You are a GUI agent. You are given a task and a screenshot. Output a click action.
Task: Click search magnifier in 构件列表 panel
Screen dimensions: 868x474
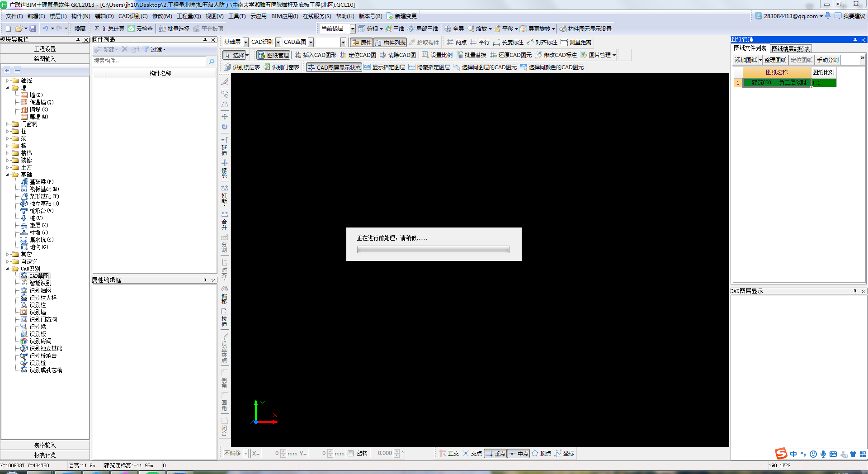pos(211,62)
